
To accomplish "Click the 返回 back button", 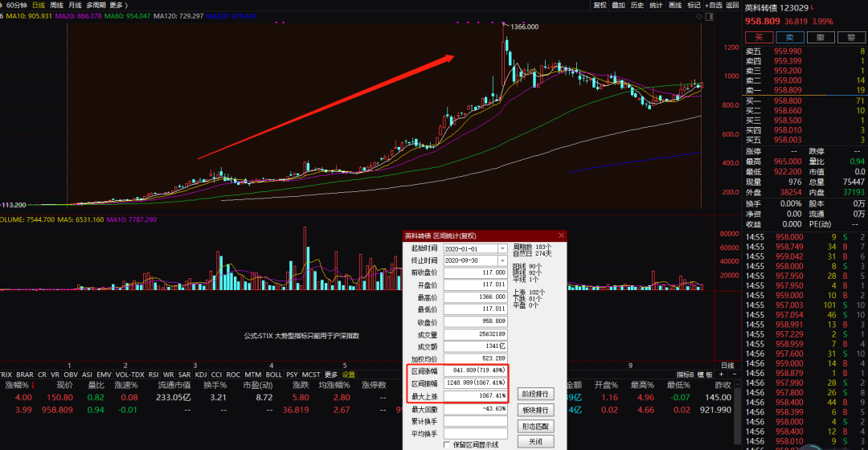I will pos(732,5).
